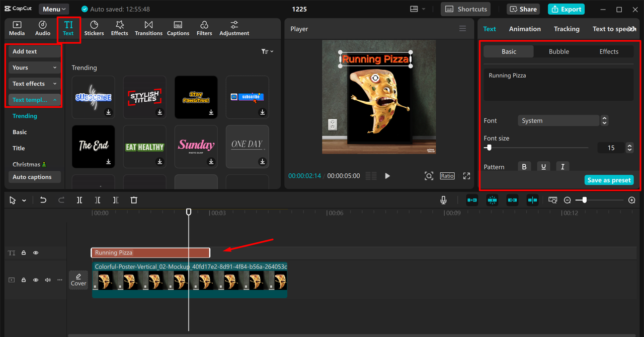The width and height of the screenshot is (644, 337).
Task: Open the select tool mode dropdown arrow
Action: click(x=24, y=200)
